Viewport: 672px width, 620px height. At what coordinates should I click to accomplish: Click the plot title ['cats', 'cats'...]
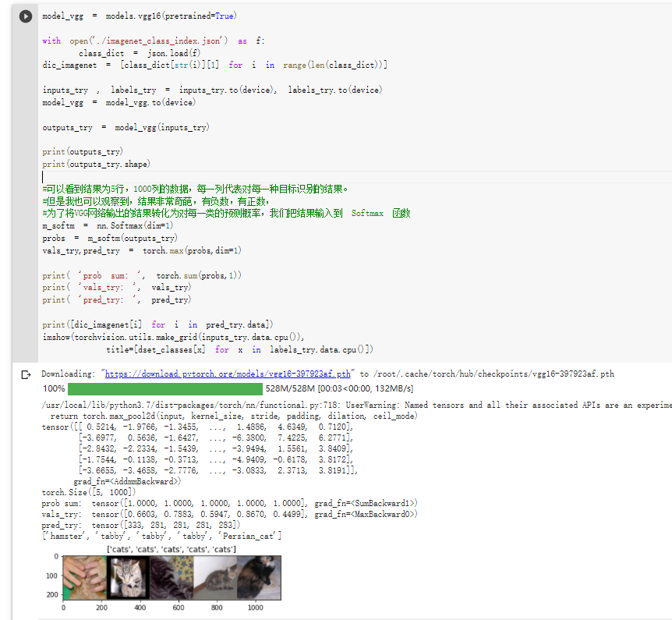click(x=172, y=549)
